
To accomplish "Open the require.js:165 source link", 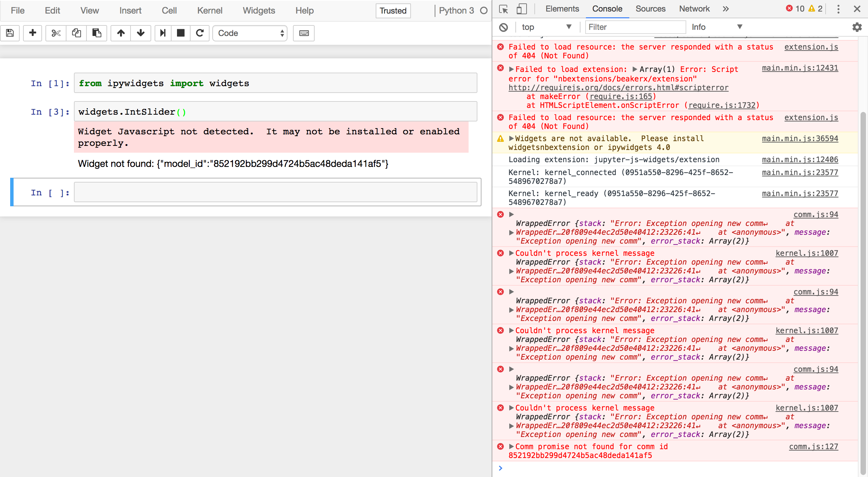I will (622, 96).
